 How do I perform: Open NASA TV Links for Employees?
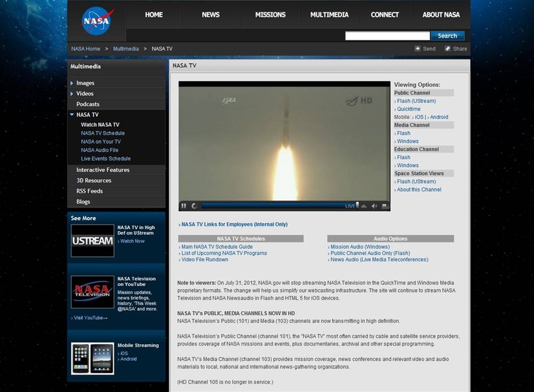click(x=234, y=224)
